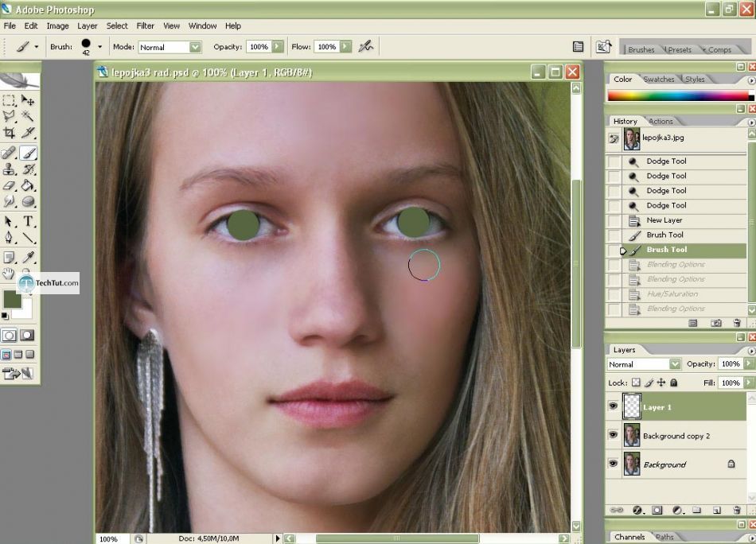
Task: Select the Eraser tool
Action: pos(9,185)
